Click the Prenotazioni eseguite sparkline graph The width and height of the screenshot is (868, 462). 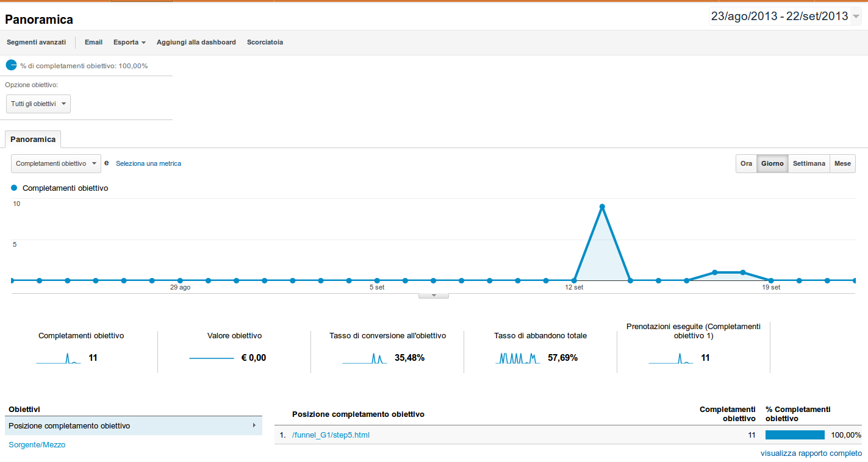pyautogui.click(x=671, y=358)
